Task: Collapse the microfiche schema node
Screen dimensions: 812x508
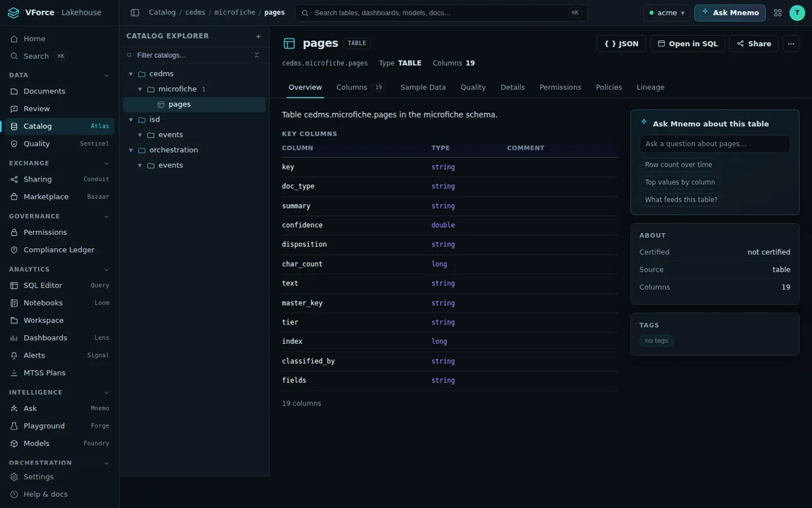Action: pyautogui.click(x=140, y=89)
